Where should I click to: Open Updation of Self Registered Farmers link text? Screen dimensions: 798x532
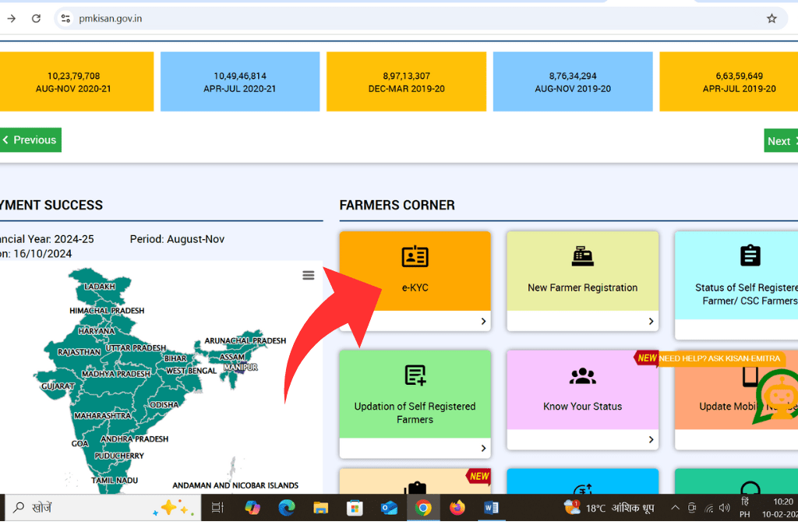click(415, 413)
